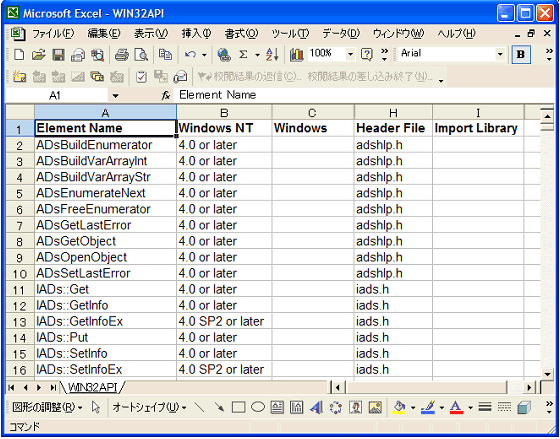Select the Line drawing tool
Image resolution: width=560 pixels, height=439 pixels.
point(200,407)
